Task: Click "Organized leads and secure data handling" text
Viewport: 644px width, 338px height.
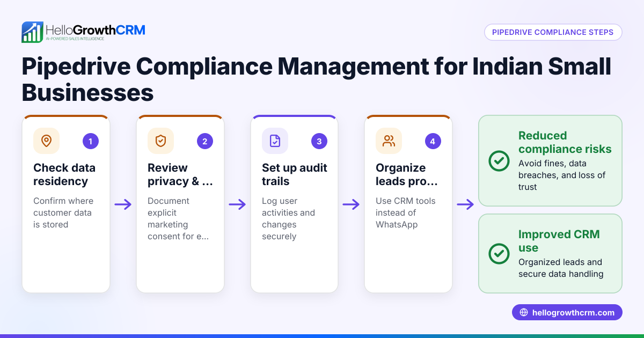Action: (561, 268)
